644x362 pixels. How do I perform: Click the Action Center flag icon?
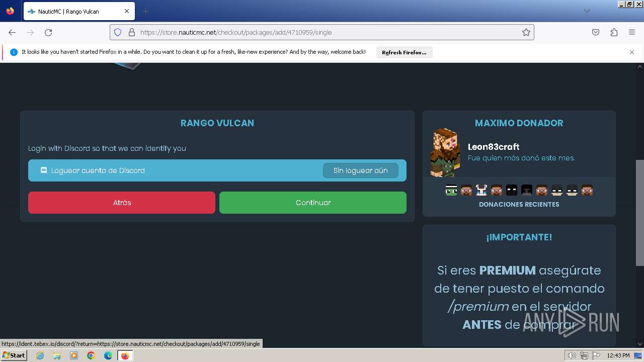coord(596,355)
